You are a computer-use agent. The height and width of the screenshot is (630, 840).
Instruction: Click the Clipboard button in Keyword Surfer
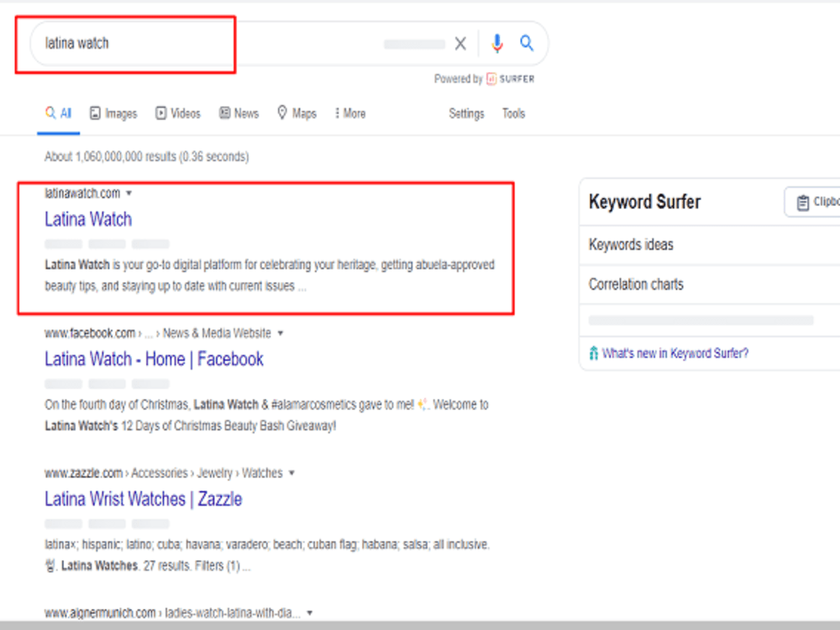[812, 202]
